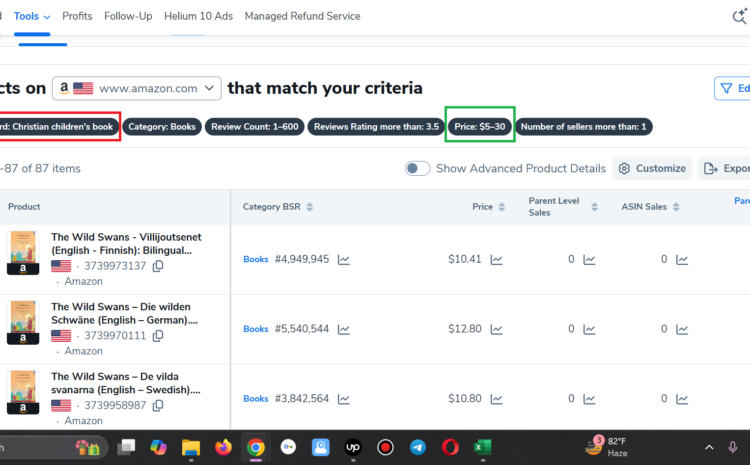The width and height of the screenshot is (750, 465).
Task: Toggle Show Advanced Product Details switch
Action: point(417,168)
